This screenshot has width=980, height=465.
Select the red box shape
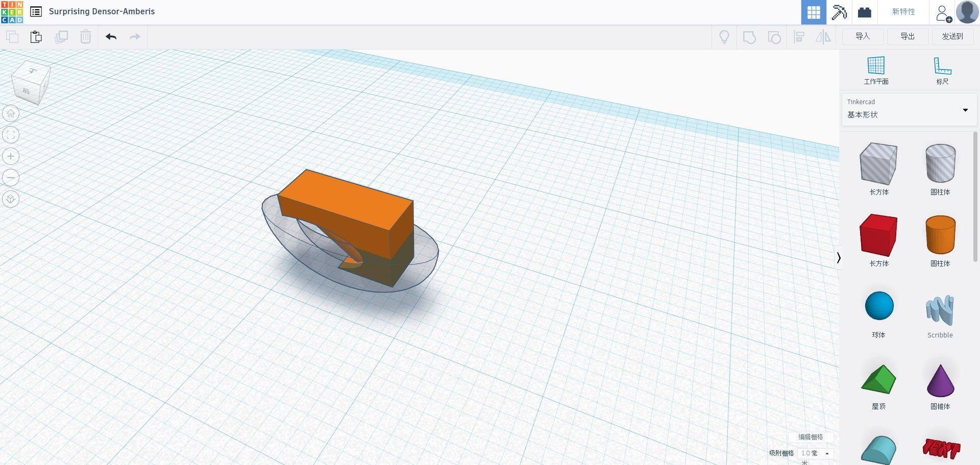pyautogui.click(x=878, y=235)
